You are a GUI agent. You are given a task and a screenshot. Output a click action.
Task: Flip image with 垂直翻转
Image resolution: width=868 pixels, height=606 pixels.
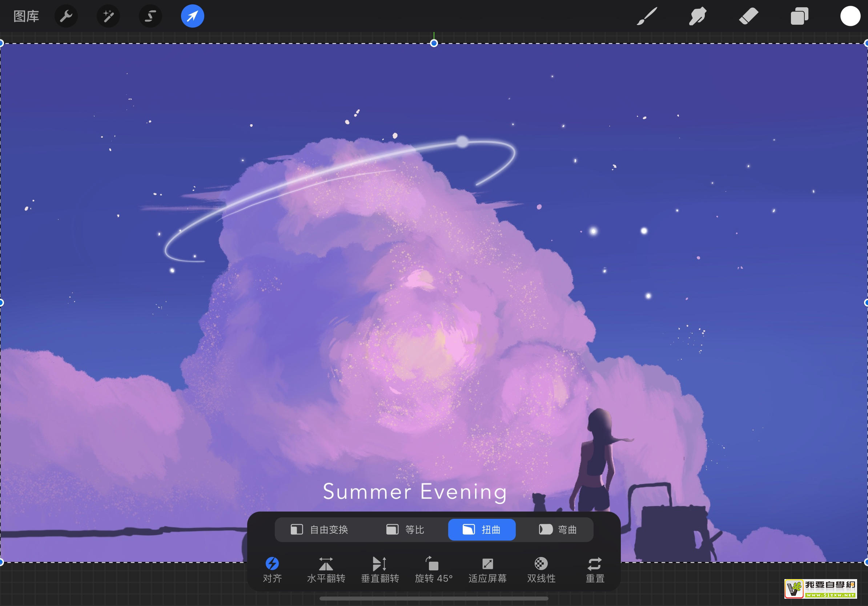[x=379, y=569]
